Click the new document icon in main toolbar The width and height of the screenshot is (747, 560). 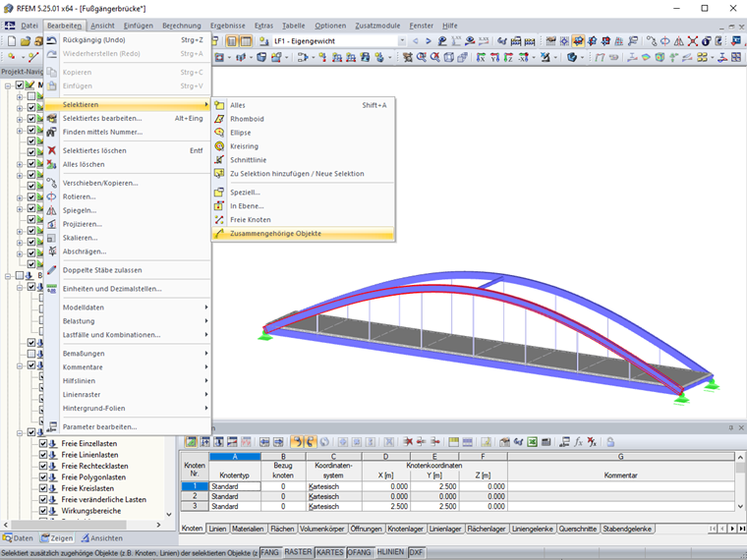(12, 41)
